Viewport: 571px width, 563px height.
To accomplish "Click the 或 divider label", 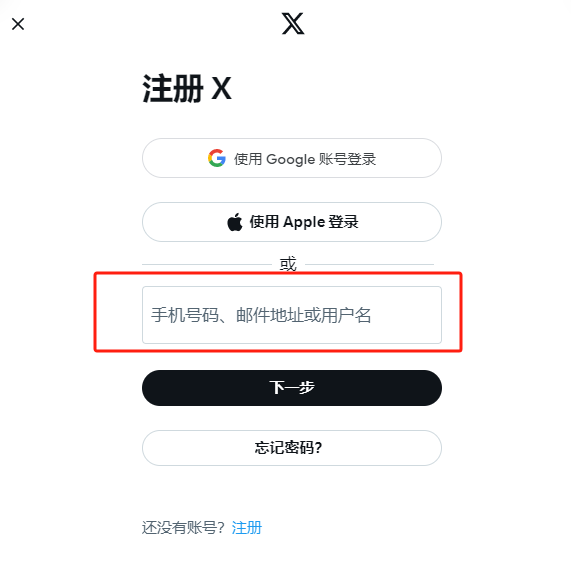I will click(x=288, y=264).
